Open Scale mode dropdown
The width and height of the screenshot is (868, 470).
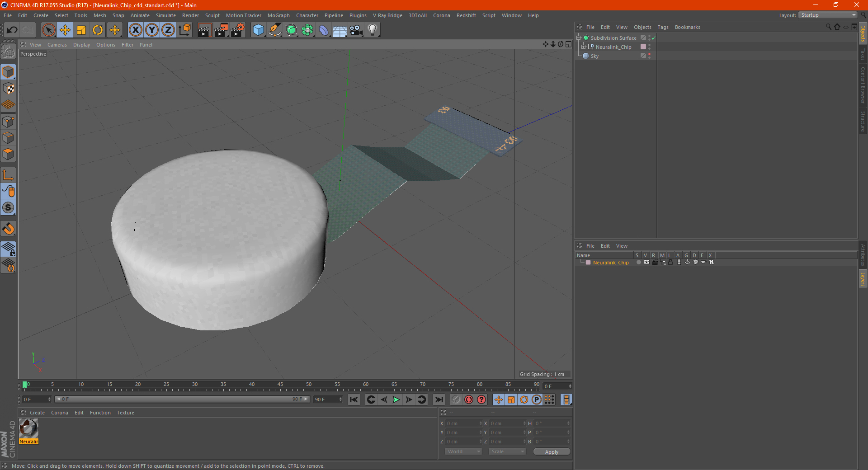pyautogui.click(x=507, y=451)
